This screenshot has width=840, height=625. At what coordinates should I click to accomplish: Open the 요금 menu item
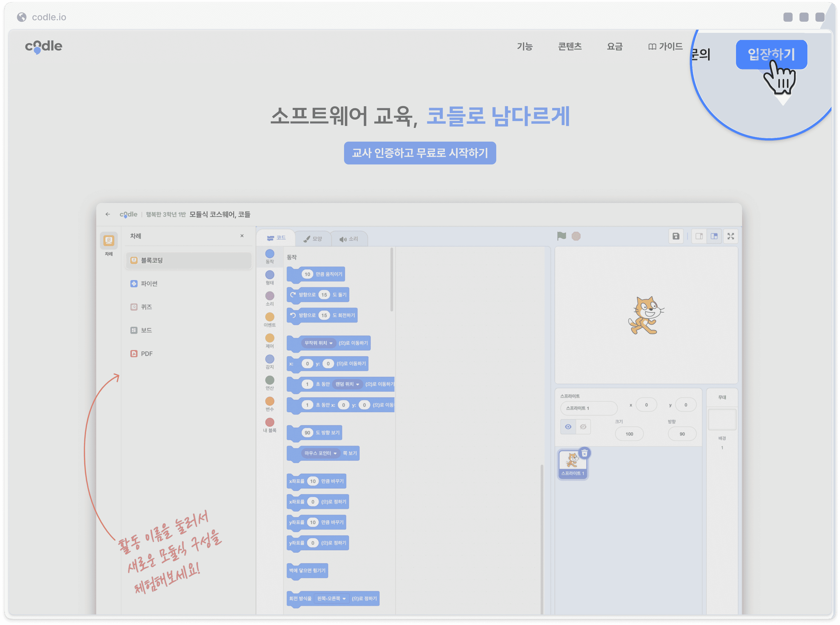point(614,47)
